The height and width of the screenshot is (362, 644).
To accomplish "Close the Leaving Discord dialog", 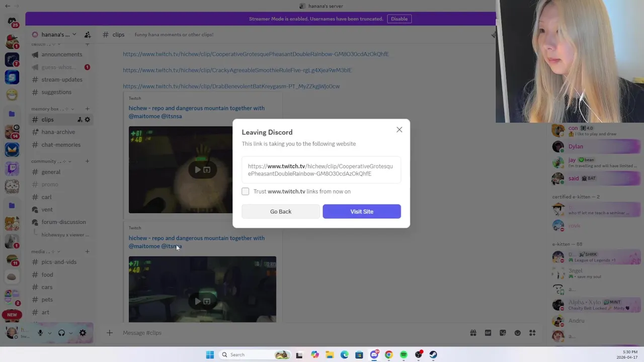I will [399, 130].
